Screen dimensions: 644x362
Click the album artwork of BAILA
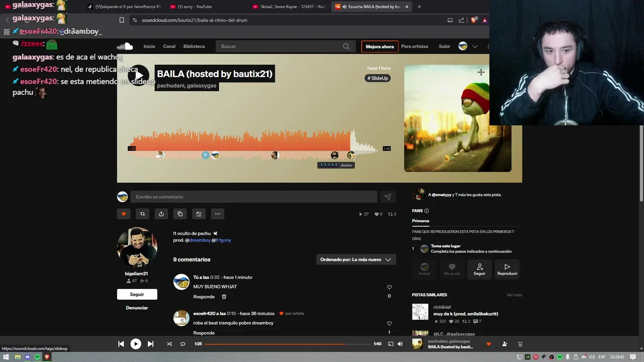[x=457, y=118]
